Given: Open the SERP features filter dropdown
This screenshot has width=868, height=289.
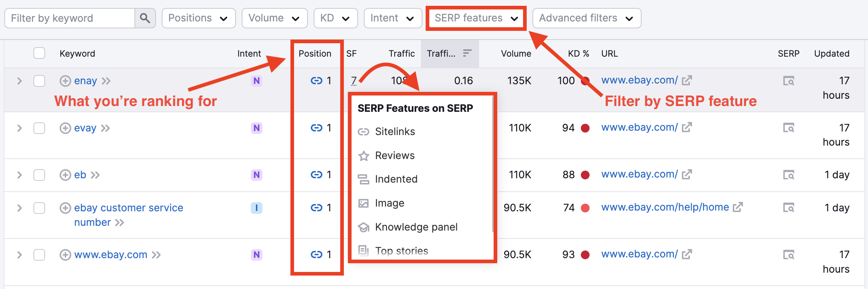Looking at the screenshot, I should click(x=476, y=18).
